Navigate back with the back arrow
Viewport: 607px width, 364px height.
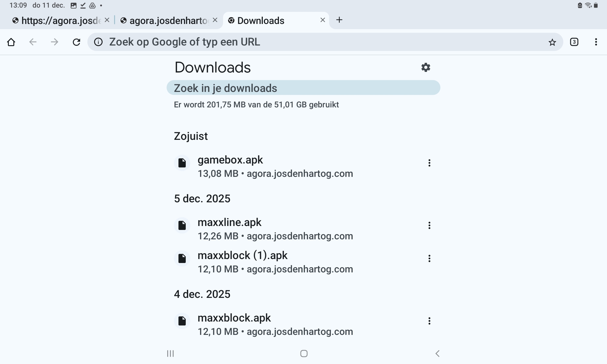tap(33, 42)
